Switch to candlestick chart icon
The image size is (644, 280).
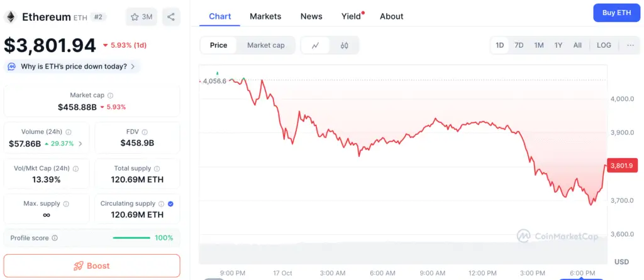[x=344, y=45]
